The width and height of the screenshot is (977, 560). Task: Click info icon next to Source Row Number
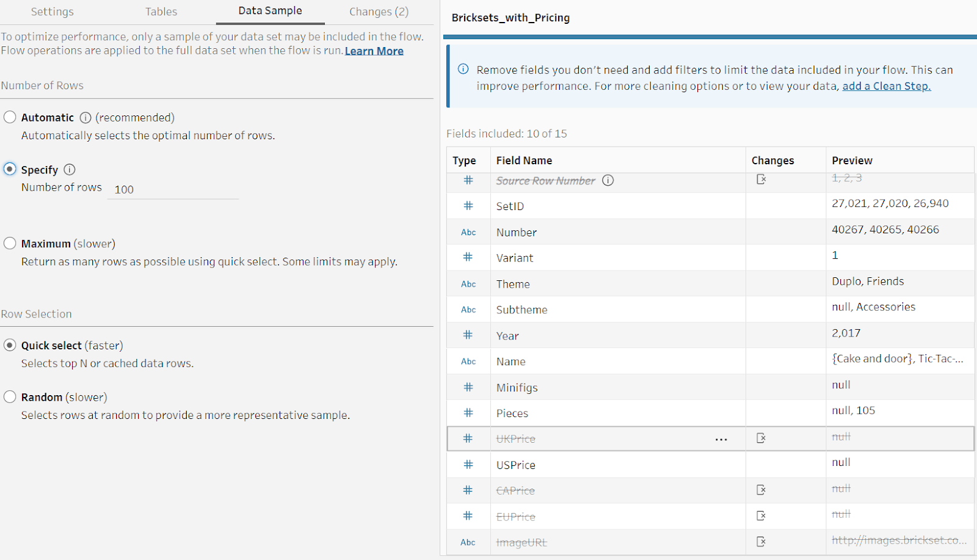pyautogui.click(x=608, y=180)
